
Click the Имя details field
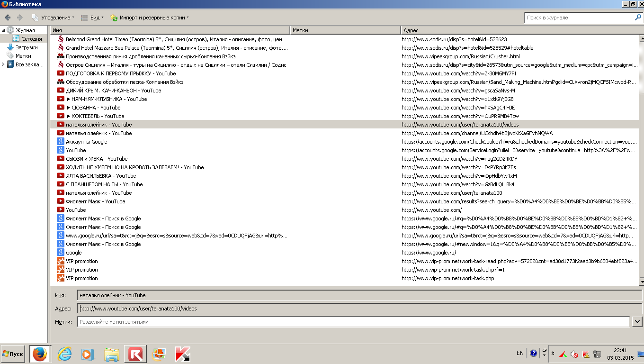tap(360, 295)
